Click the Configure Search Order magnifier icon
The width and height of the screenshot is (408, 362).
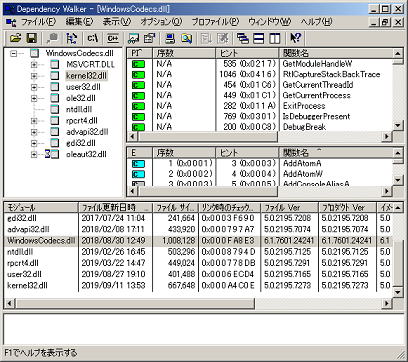pyautogui.click(x=186, y=38)
